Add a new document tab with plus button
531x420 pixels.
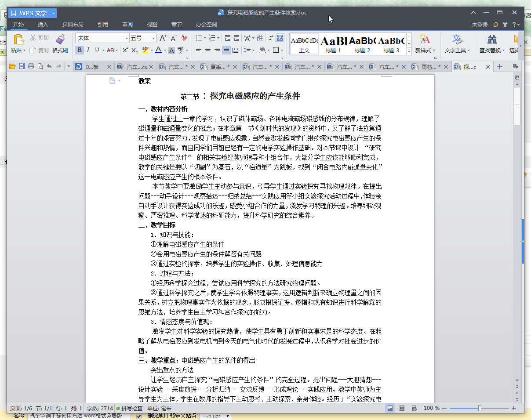click(500, 67)
